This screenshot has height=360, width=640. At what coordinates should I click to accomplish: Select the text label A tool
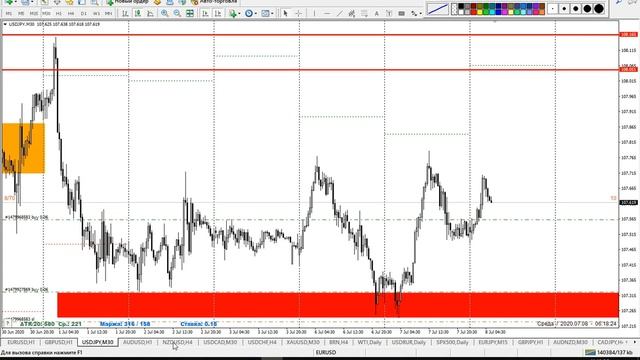pos(376,13)
